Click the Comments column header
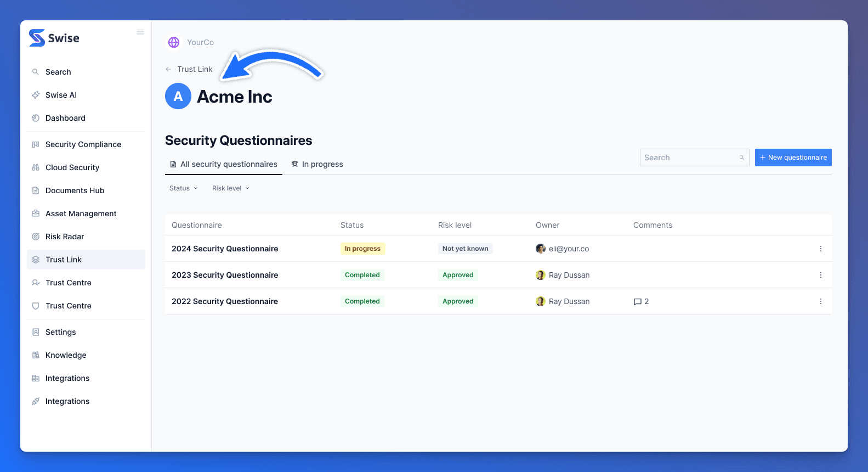This screenshot has height=472, width=868. click(653, 225)
